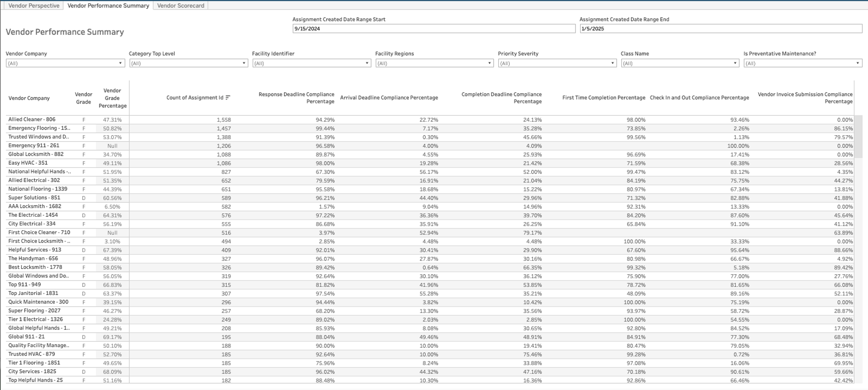Image resolution: width=868 pixels, height=390 pixels.
Task: Click the 79.17% completion compliance cell
Action: click(532, 233)
